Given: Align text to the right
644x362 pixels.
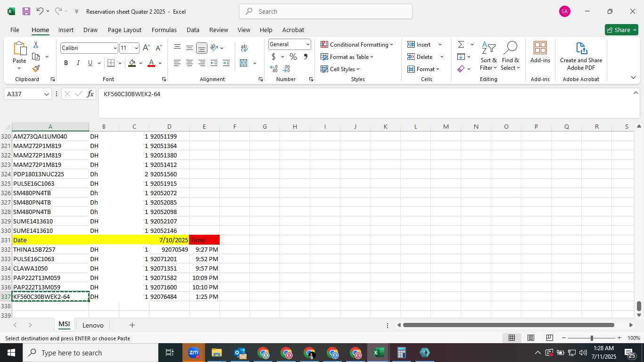Looking at the screenshot, I should click(202, 63).
